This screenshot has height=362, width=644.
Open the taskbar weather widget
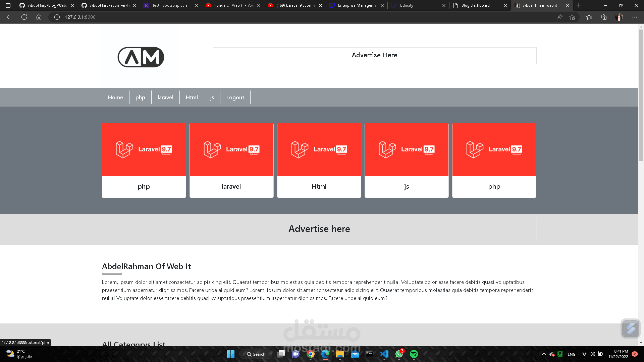point(19,354)
